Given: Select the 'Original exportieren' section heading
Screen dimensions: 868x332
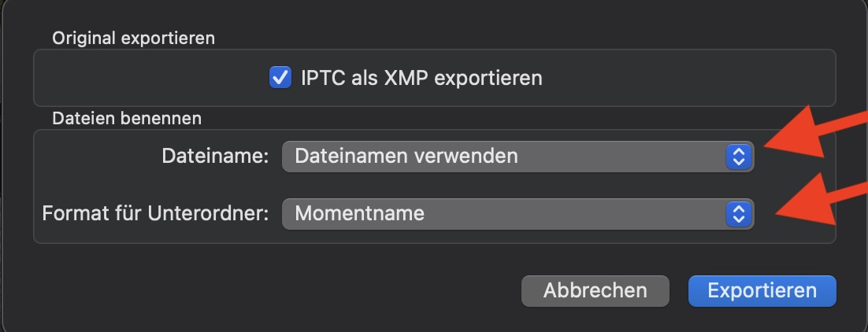Looking at the screenshot, I should click(133, 37).
